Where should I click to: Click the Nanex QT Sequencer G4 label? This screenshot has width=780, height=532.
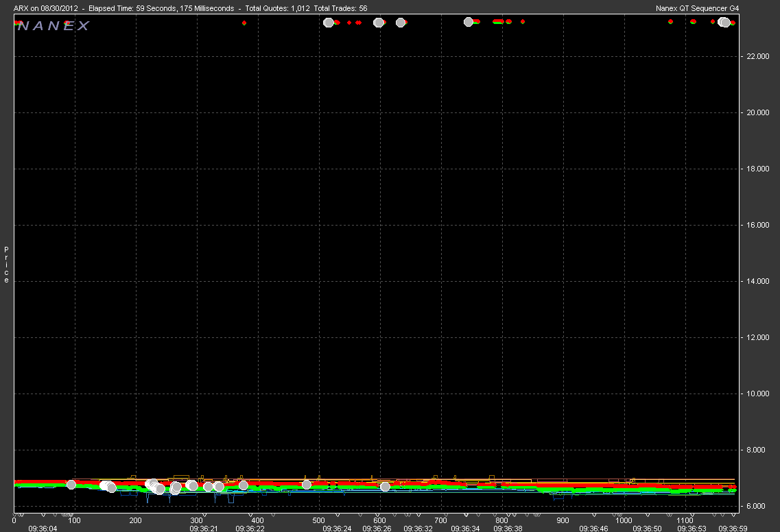click(697, 8)
